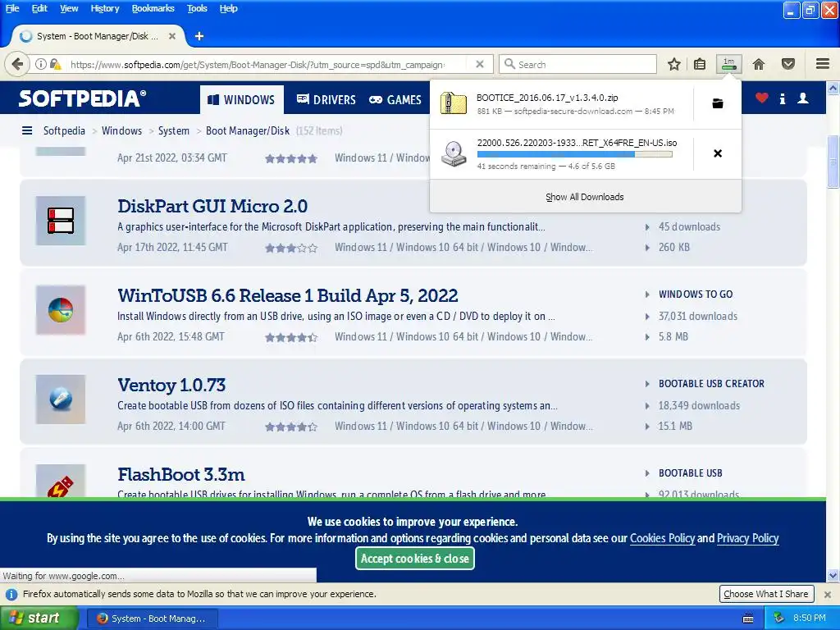Open DiskPart GUI Micro 2.0 title link

click(x=212, y=206)
